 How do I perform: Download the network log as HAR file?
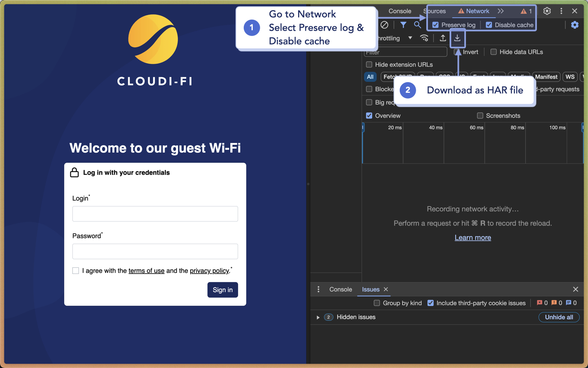tap(457, 38)
